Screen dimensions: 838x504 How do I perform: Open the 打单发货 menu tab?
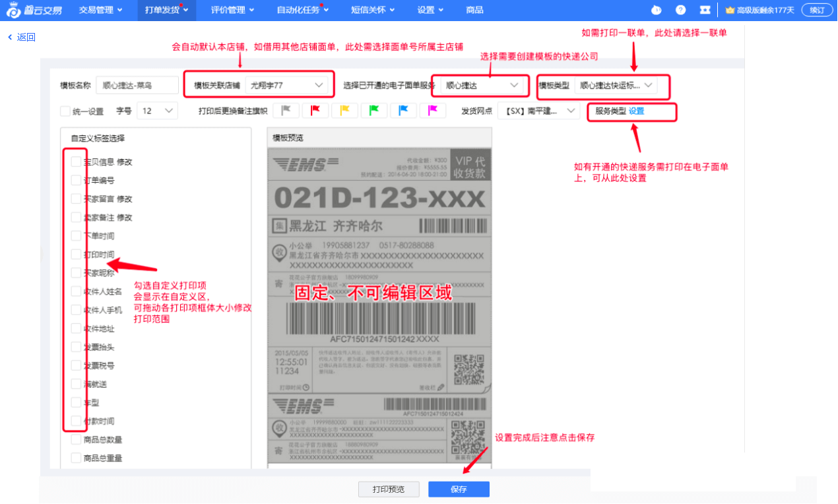166,10
